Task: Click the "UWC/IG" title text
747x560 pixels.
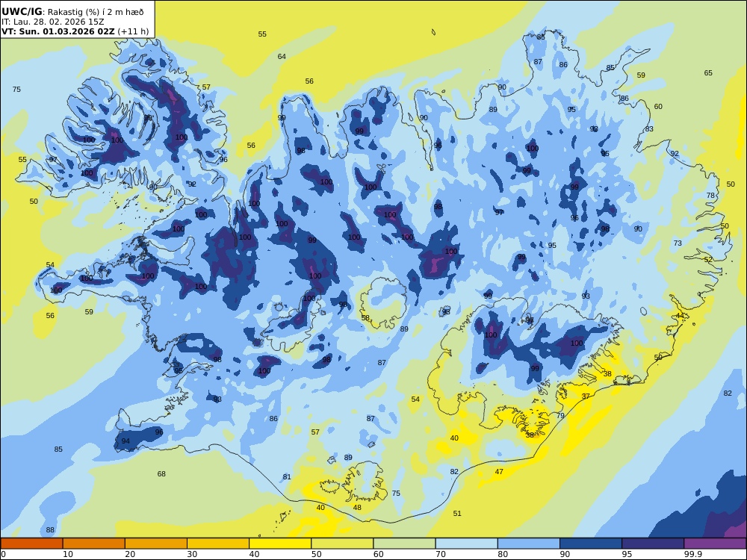Action: [x=22, y=12]
